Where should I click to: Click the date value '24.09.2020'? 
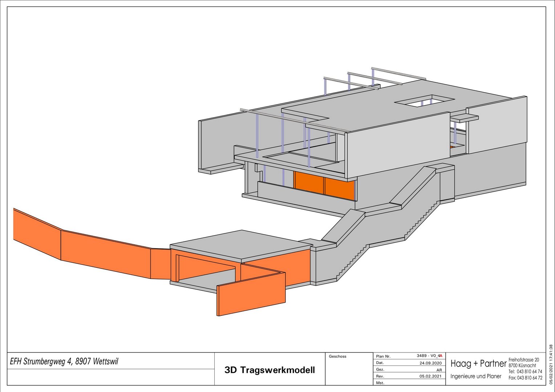[431, 363]
